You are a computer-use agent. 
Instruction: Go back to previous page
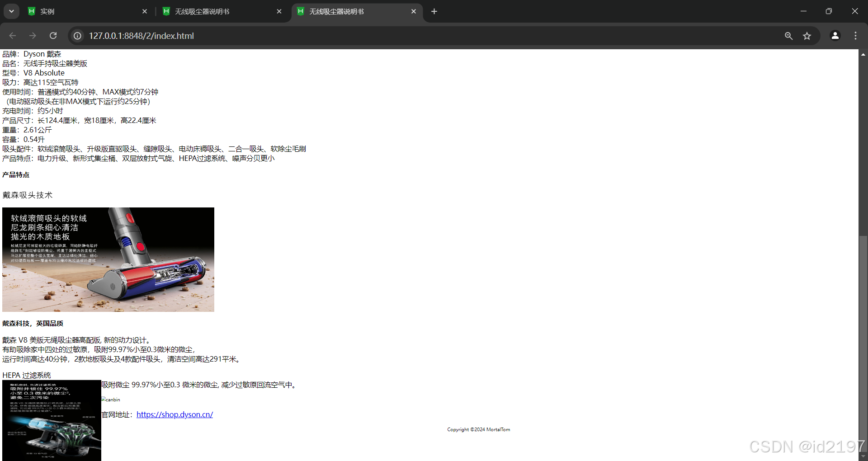click(13, 36)
